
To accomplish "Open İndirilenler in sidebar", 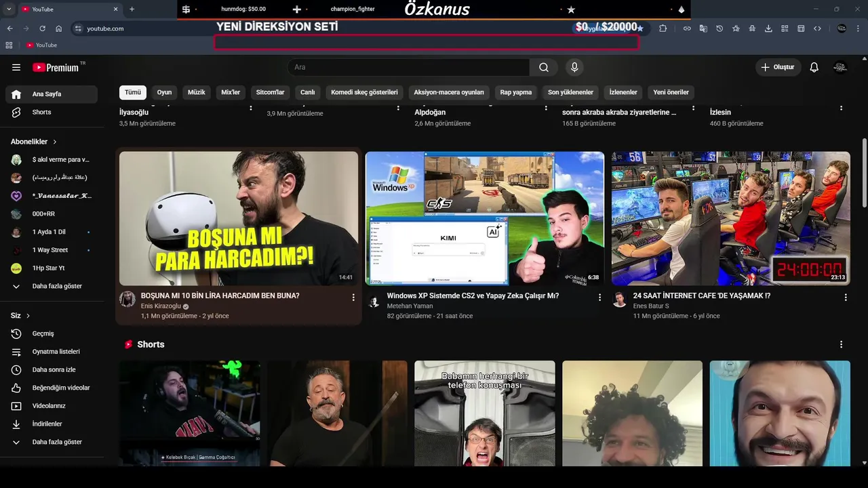I will point(52,424).
